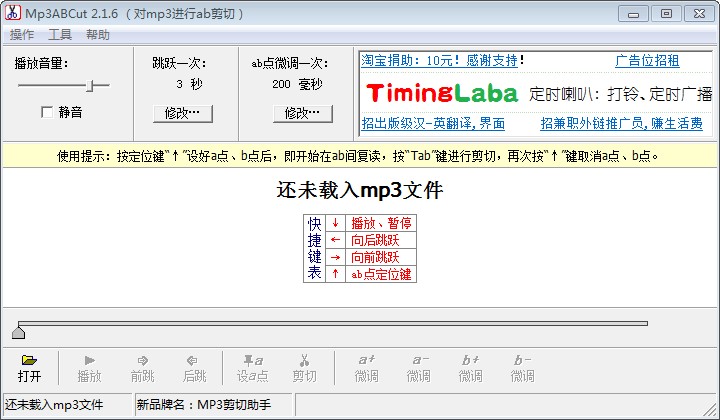The image size is (720, 420).
Task: Open the 操作 menu
Action: [22, 34]
